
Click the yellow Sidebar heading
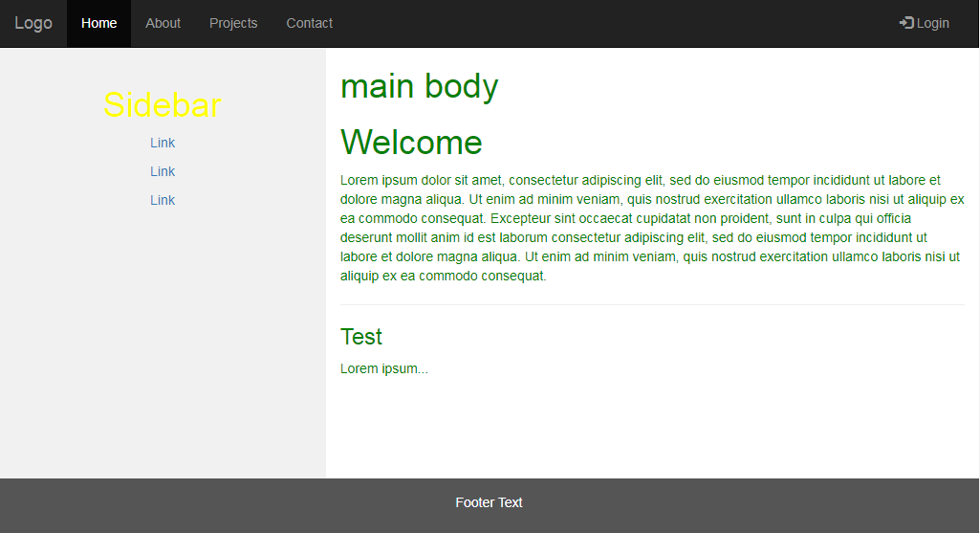(163, 104)
